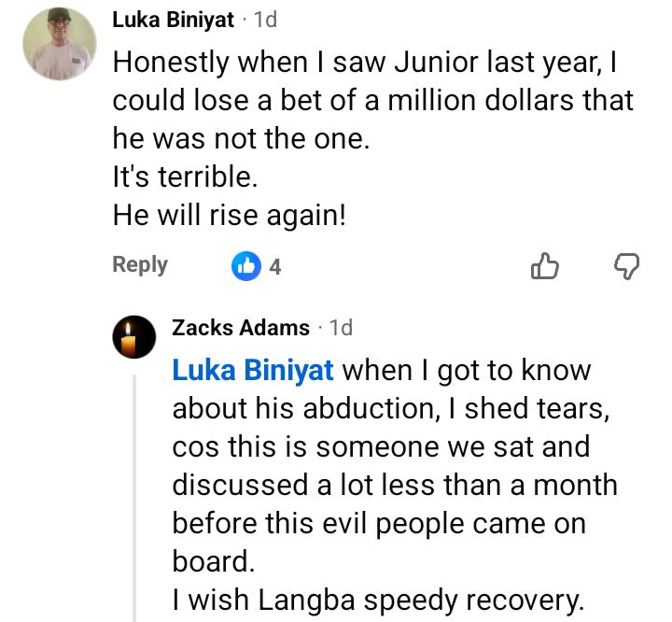Dislike Luka Biniyat's comment with thumbs down

627,266
